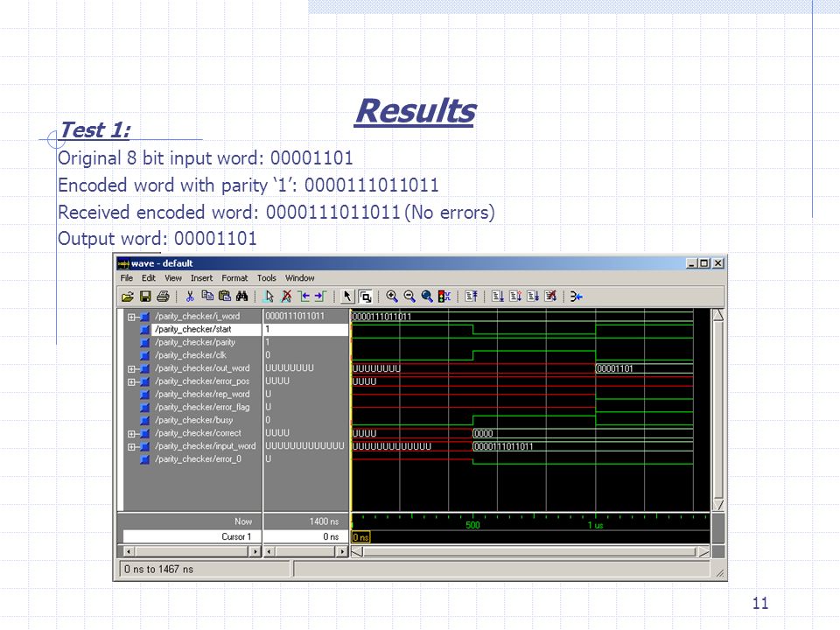This screenshot has width=840, height=630.
Task: Maximize the wave - default window
Action: click(x=705, y=263)
